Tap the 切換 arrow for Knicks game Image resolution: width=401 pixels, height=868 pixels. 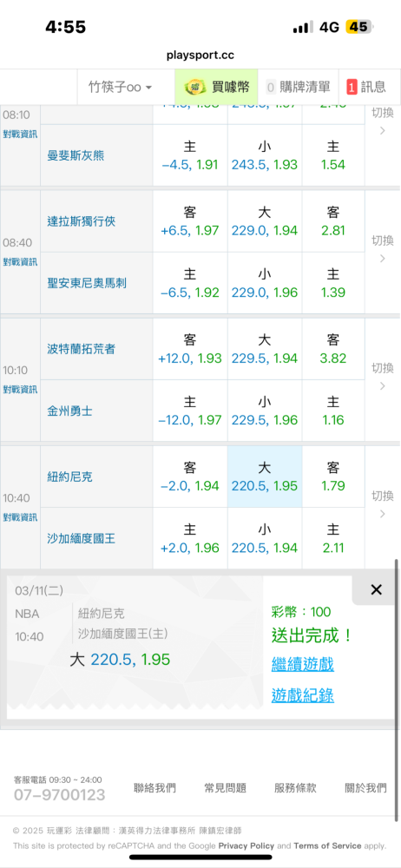(382, 504)
